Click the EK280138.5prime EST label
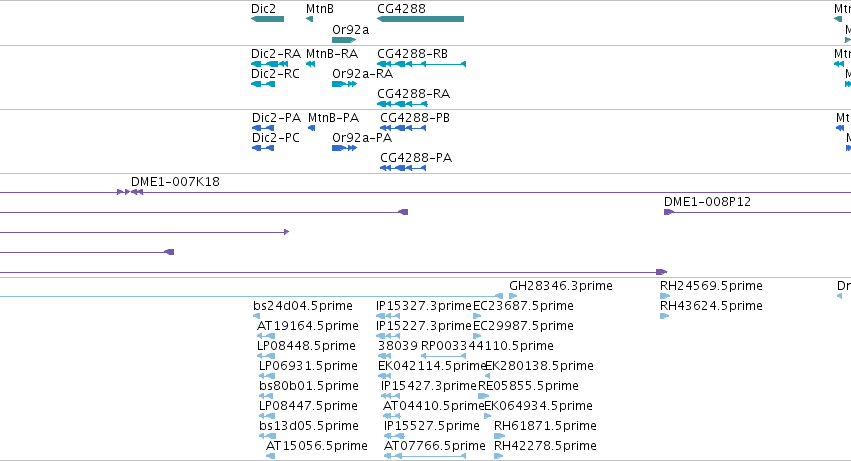Image resolution: width=851 pixels, height=461 pixels. pos(539,367)
